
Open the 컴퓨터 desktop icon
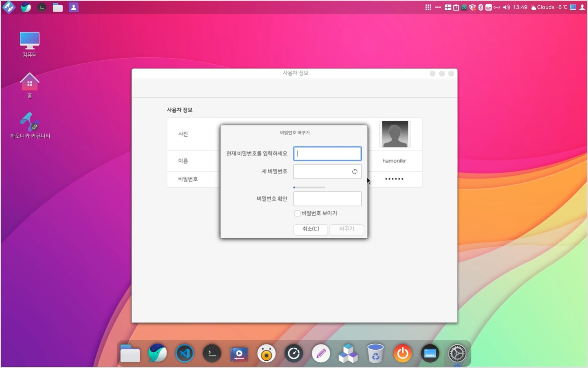[x=30, y=44]
